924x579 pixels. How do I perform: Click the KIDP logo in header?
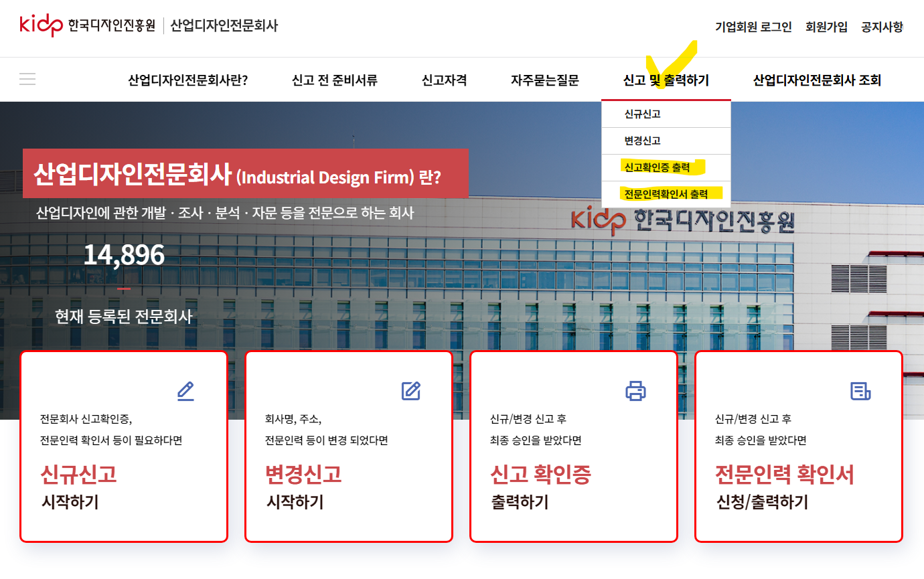[87, 25]
